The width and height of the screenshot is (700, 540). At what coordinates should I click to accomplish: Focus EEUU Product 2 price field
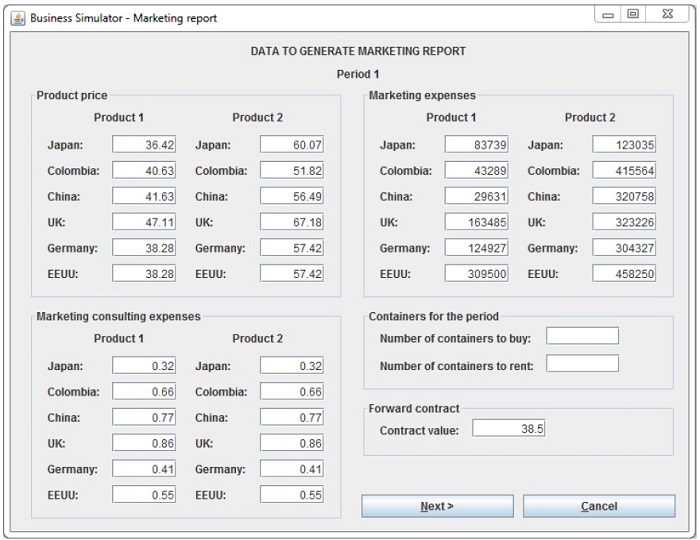(291, 273)
